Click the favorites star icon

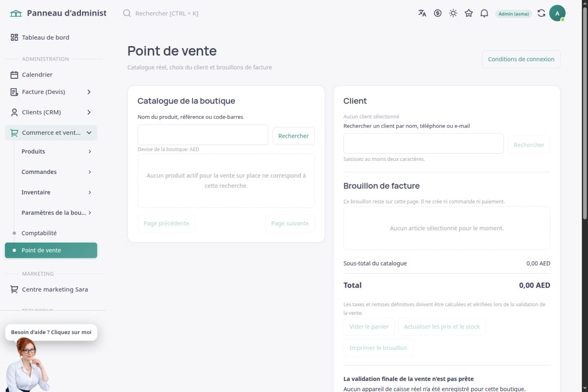469,13
